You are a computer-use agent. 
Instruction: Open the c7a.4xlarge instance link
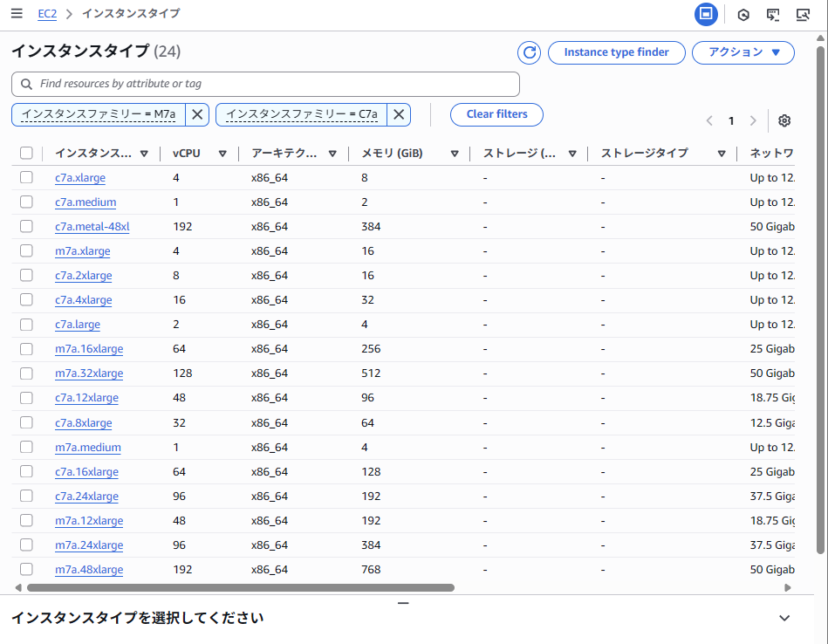point(84,300)
